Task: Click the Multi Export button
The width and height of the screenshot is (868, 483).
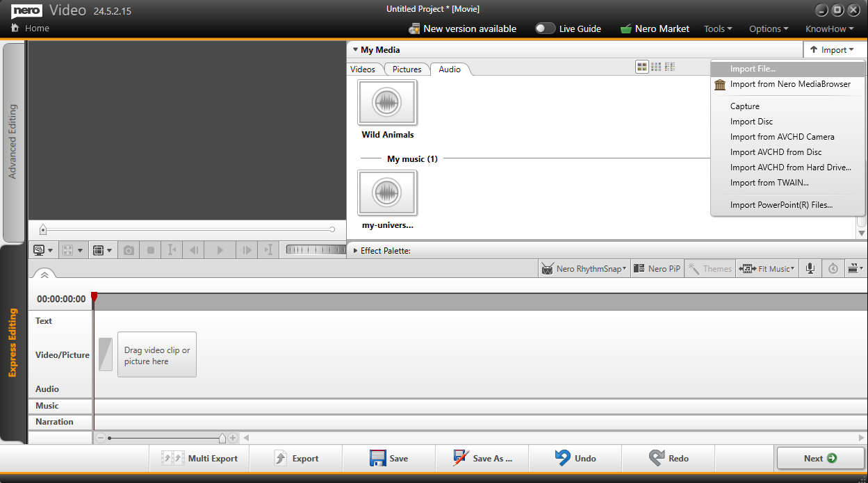Action: [x=199, y=459]
